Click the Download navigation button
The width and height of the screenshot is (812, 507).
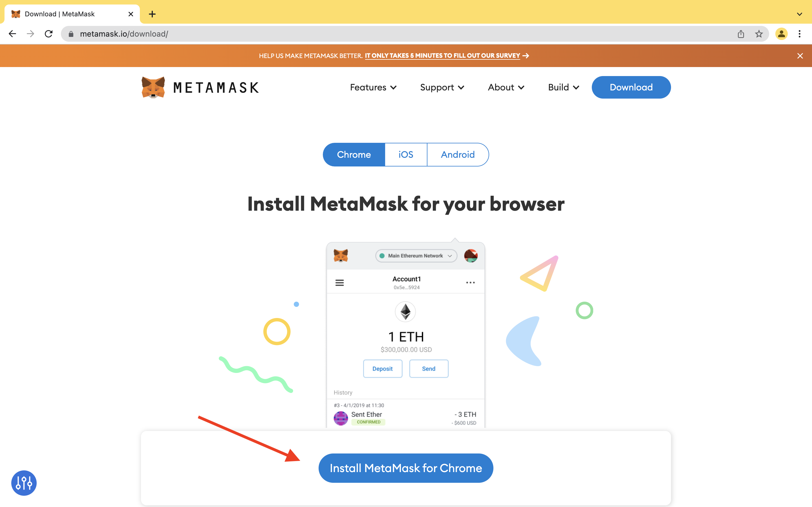point(631,87)
